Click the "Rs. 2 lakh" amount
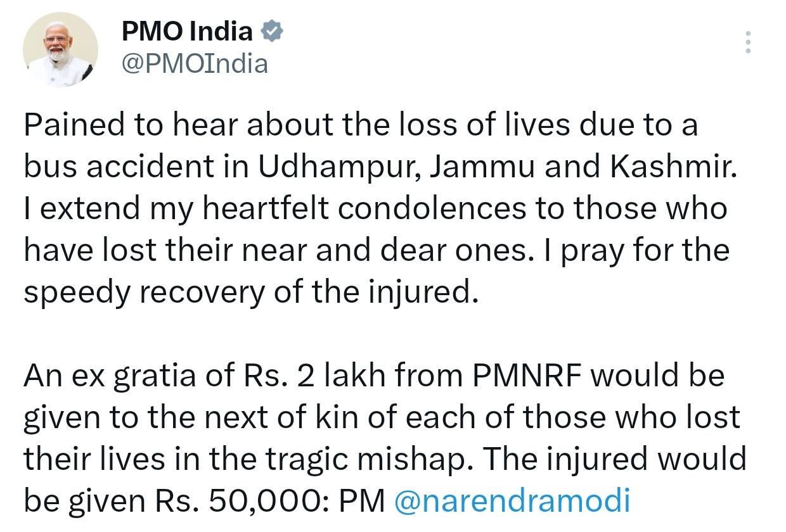Viewport: 786px width, 532px height. [306, 376]
